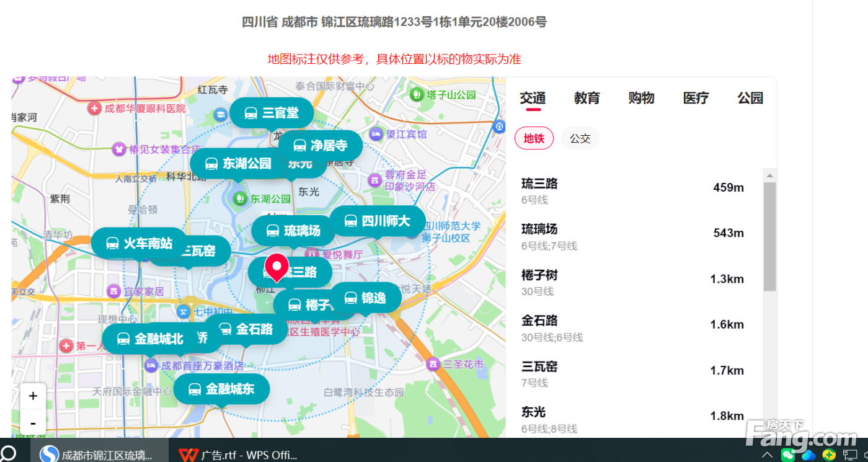Click the 净居寺 subway station marker
The image size is (868, 462).
pos(320,146)
